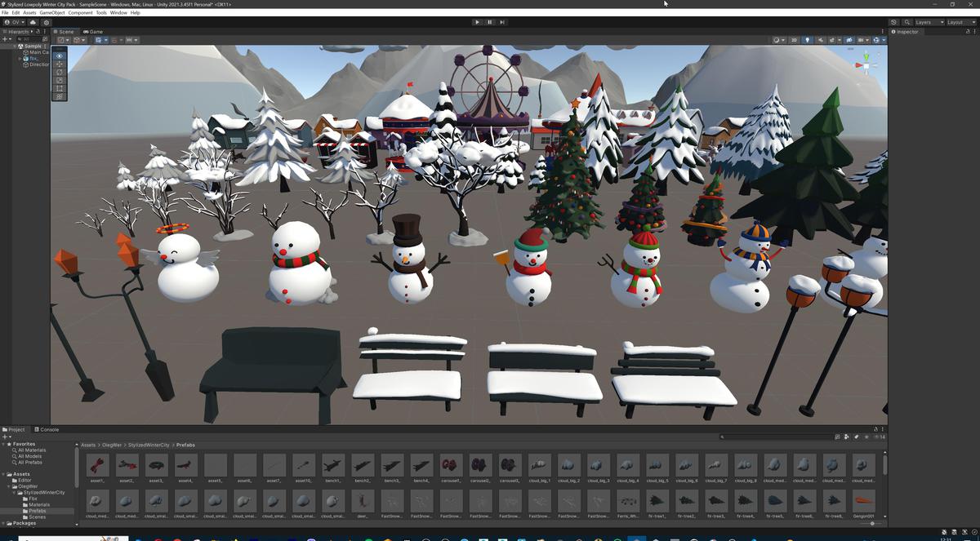Toggle the grid visibility button
The image size is (980, 541).
[x=99, y=40]
